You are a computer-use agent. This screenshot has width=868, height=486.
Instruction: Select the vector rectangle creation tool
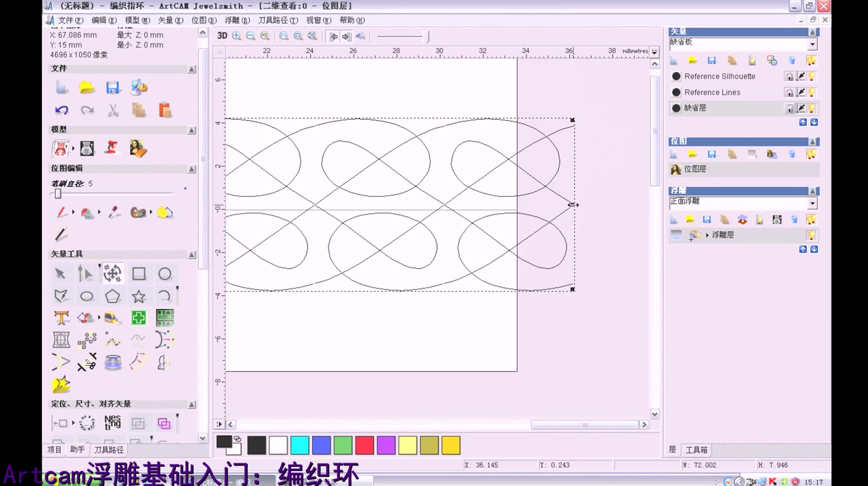[139, 273]
